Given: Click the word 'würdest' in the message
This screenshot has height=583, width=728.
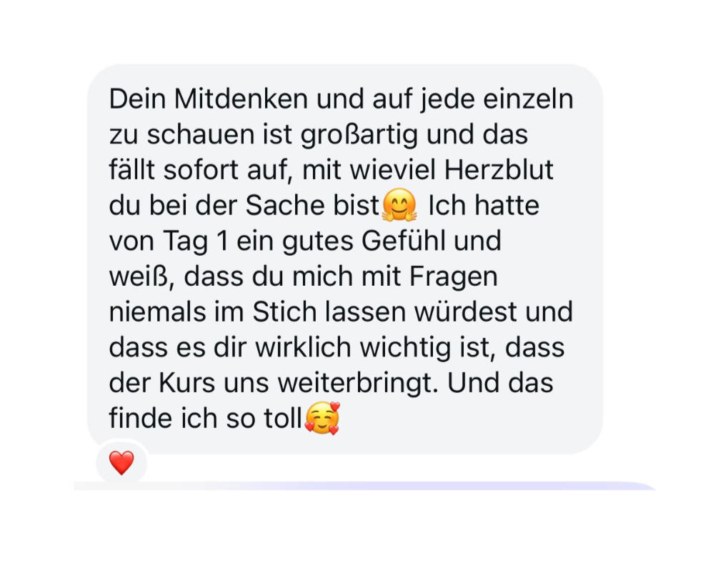Looking at the screenshot, I should (x=466, y=312).
